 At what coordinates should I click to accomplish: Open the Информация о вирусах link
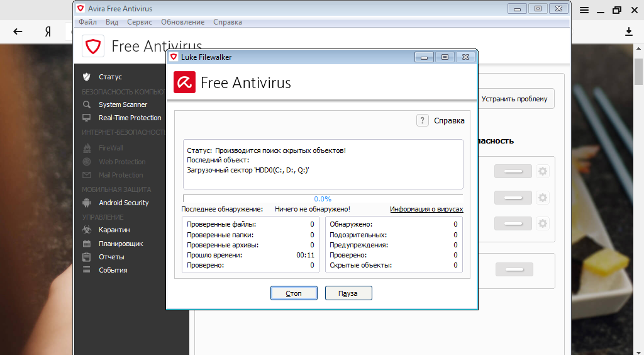pos(426,209)
